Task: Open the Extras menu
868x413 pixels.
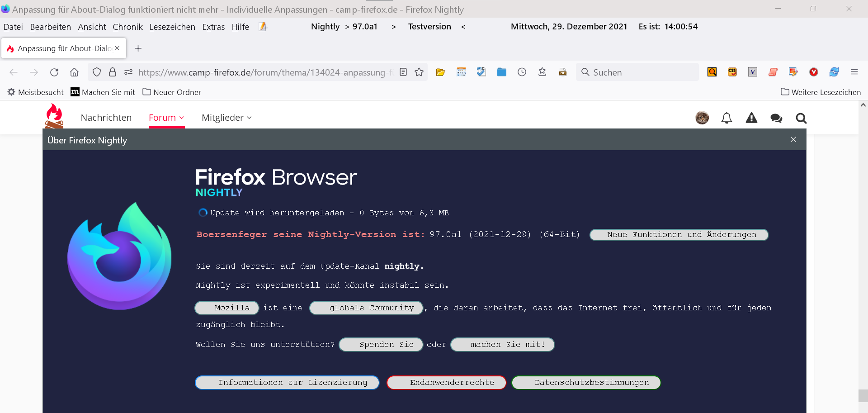Action: [x=213, y=27]
